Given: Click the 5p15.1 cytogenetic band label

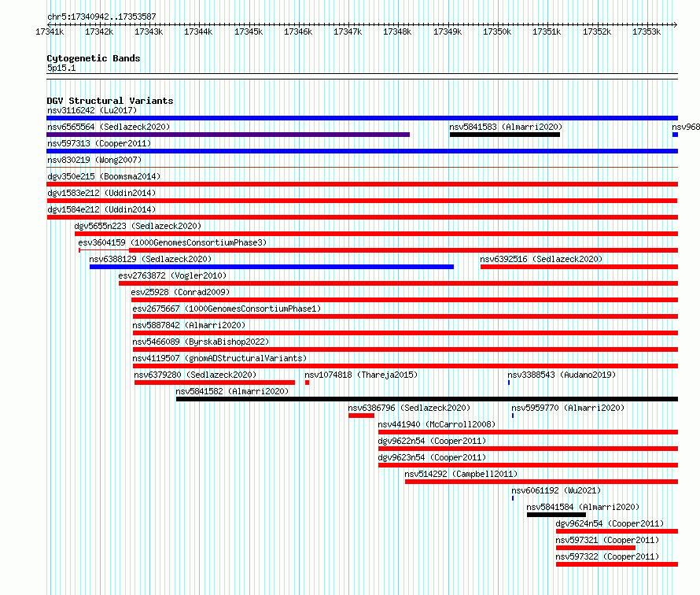Looking at the screenshot, I should click(x=61, y=68).
